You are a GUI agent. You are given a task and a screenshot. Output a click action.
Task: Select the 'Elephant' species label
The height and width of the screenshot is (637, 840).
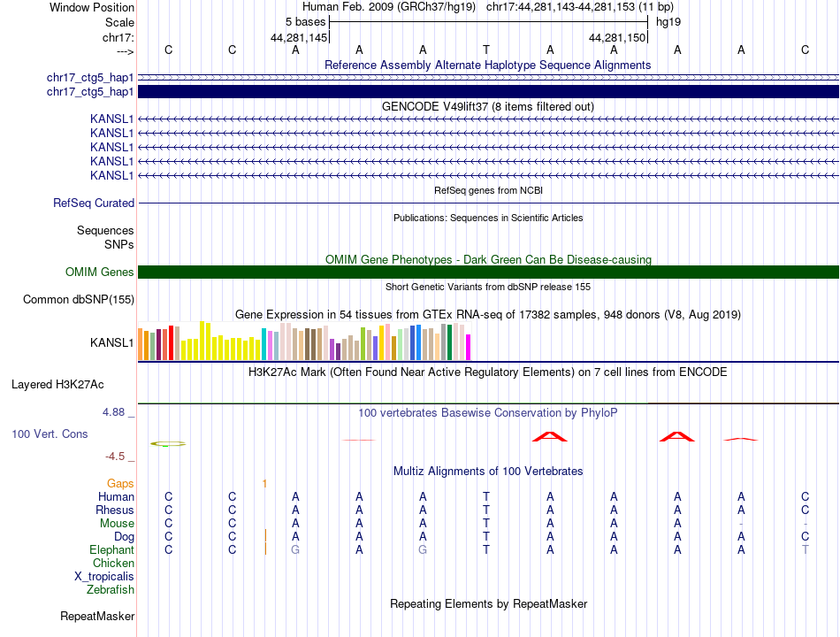(x=112, y=549)
